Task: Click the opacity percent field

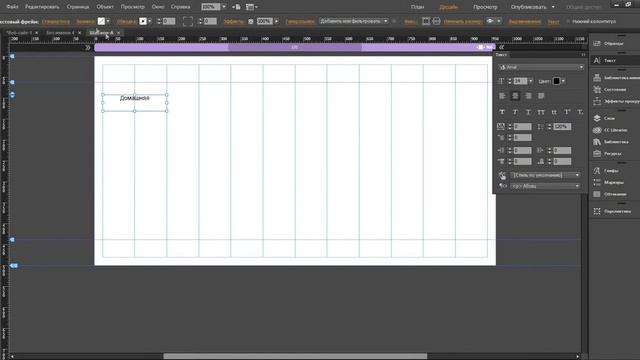Action: [x=264, y=21]
